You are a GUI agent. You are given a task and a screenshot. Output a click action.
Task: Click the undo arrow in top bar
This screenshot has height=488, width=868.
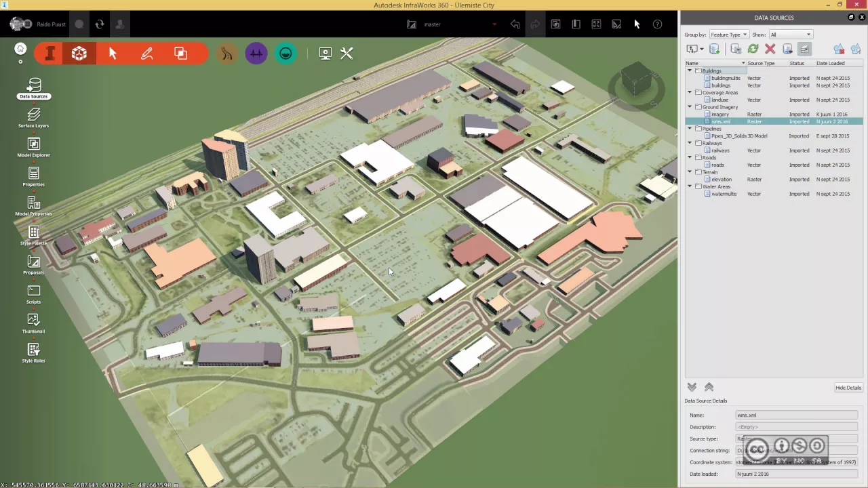(515, 24)
